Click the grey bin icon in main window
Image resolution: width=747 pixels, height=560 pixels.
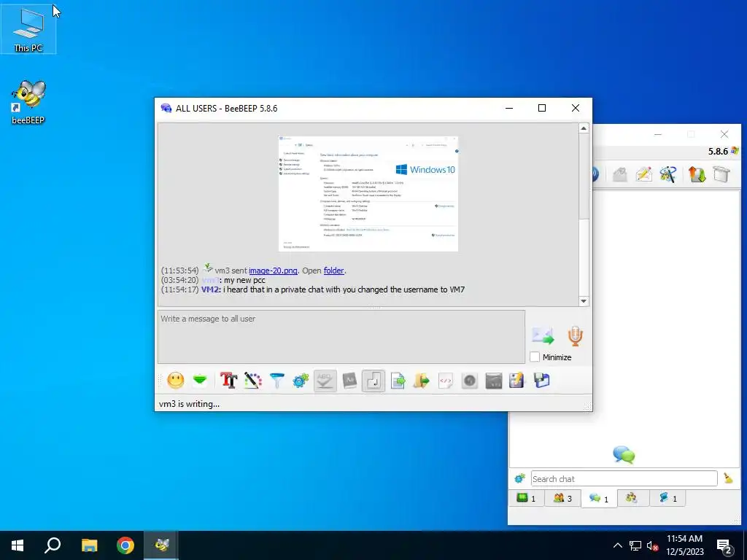[x=721, y=174]
